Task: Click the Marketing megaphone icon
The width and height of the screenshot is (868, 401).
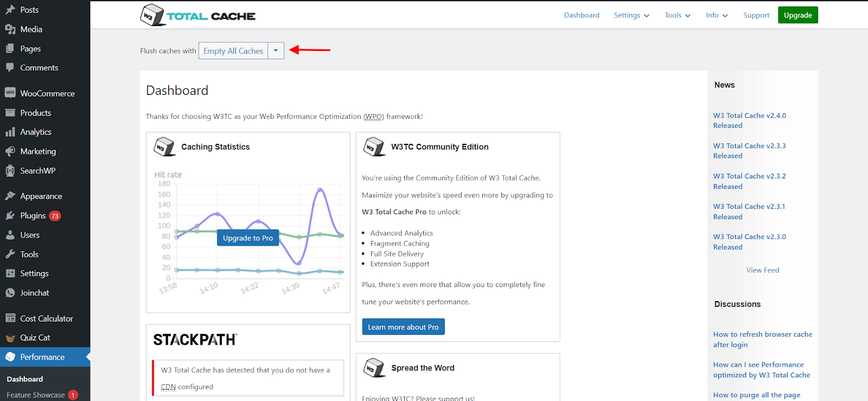Action: tap(10, 151)
